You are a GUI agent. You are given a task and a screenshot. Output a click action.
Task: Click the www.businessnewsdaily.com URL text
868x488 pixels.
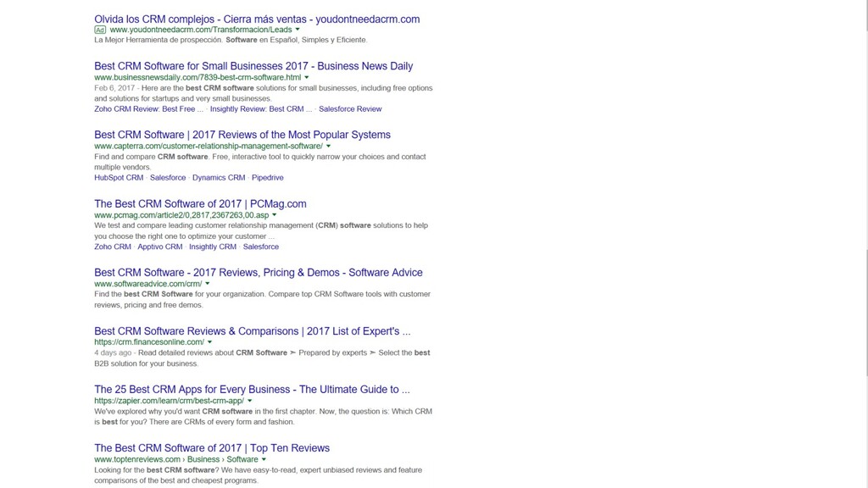pos(198,78)
